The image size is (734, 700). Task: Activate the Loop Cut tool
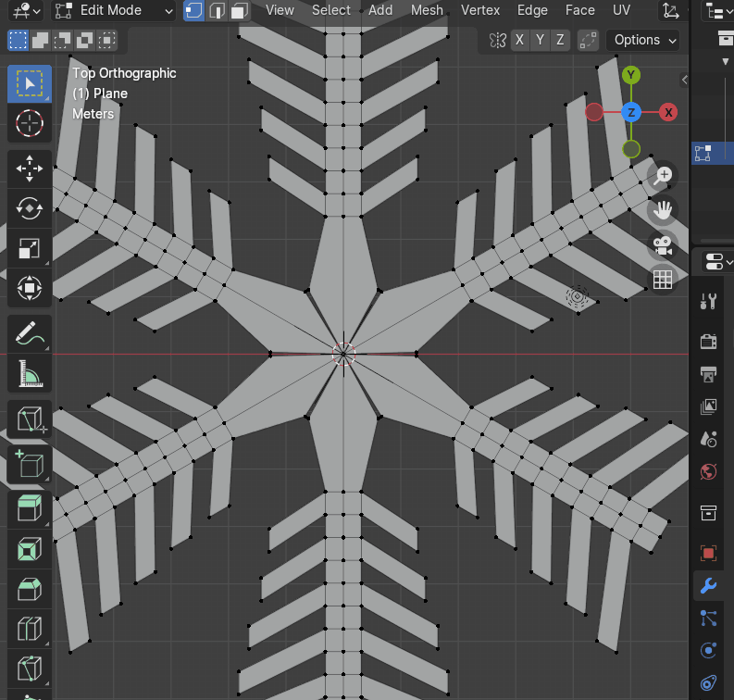(30, 629)
